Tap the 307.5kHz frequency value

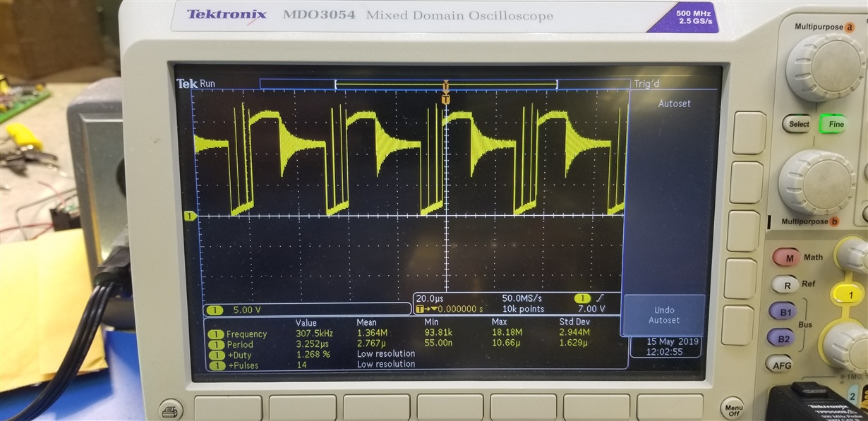click(314, 334)
